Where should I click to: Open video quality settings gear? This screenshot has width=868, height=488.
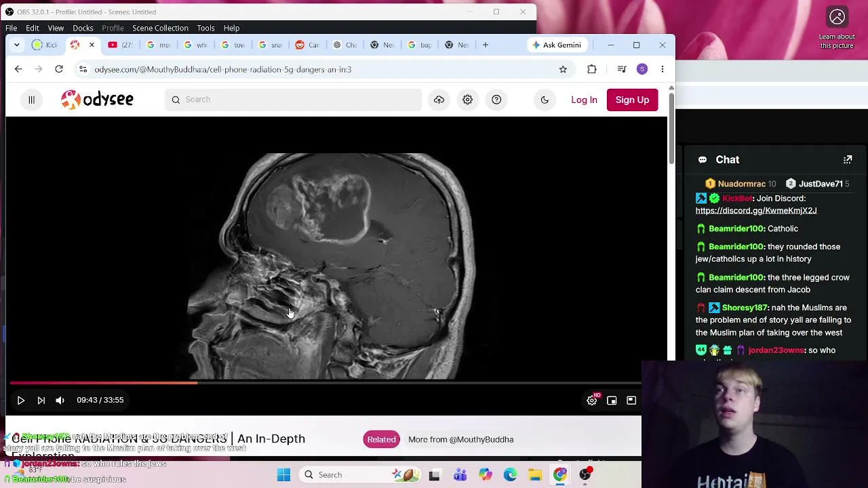tap(592, 401)
